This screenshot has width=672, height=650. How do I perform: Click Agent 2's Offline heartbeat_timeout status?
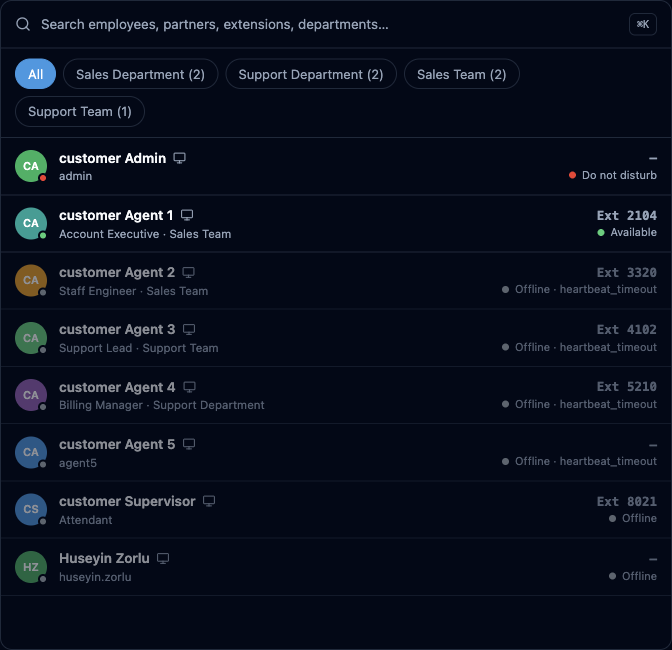point(579,290)
